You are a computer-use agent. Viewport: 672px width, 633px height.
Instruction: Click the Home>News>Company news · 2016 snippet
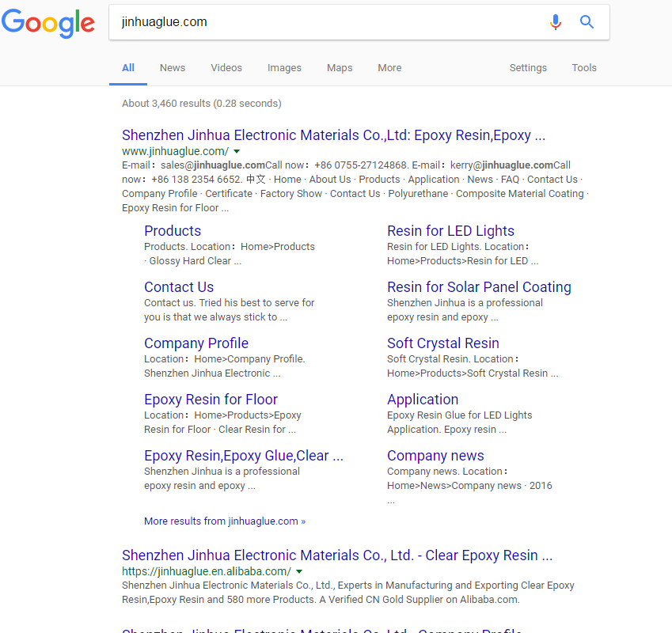tap(469, 485)
